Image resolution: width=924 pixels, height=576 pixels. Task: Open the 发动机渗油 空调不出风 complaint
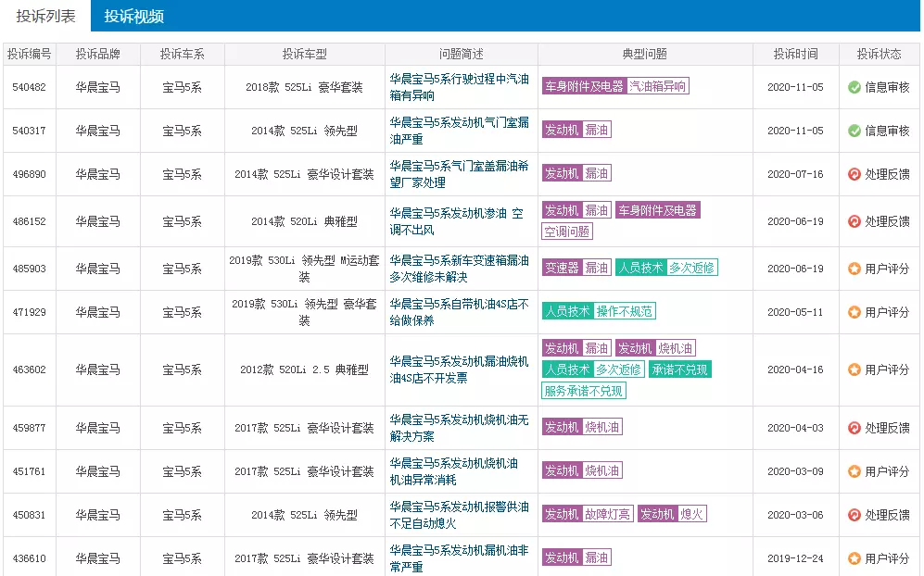[456, 221]
